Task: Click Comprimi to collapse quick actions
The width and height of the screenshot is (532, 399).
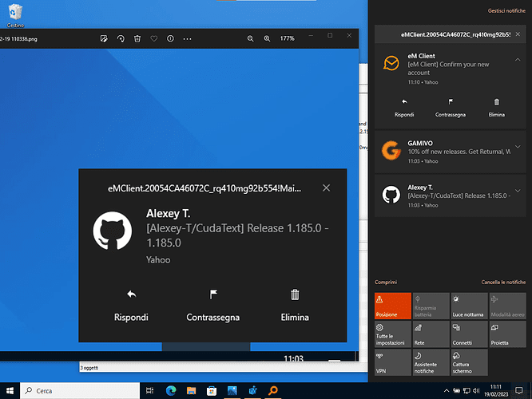Action: (x=386, y=282)
